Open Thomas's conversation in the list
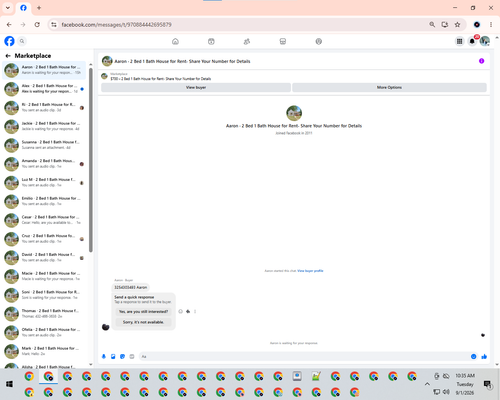Image resolution: width=500 pixels, height=400 pixels. (44, 313)
